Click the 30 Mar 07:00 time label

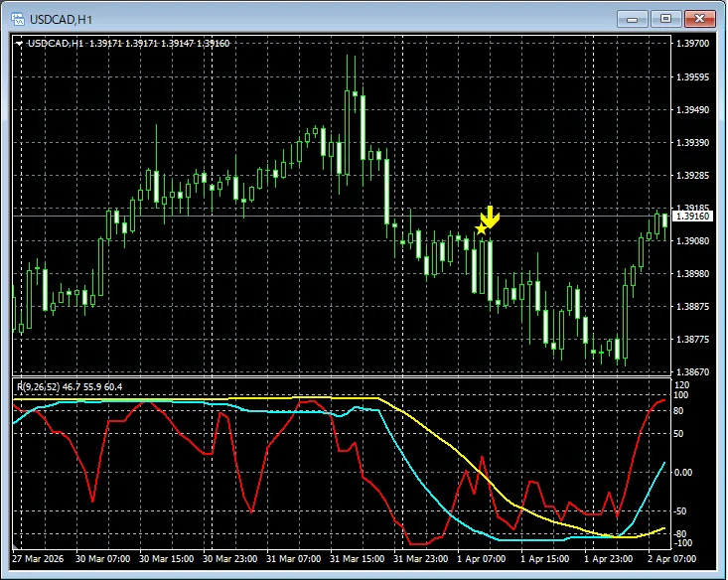point(102,558)
